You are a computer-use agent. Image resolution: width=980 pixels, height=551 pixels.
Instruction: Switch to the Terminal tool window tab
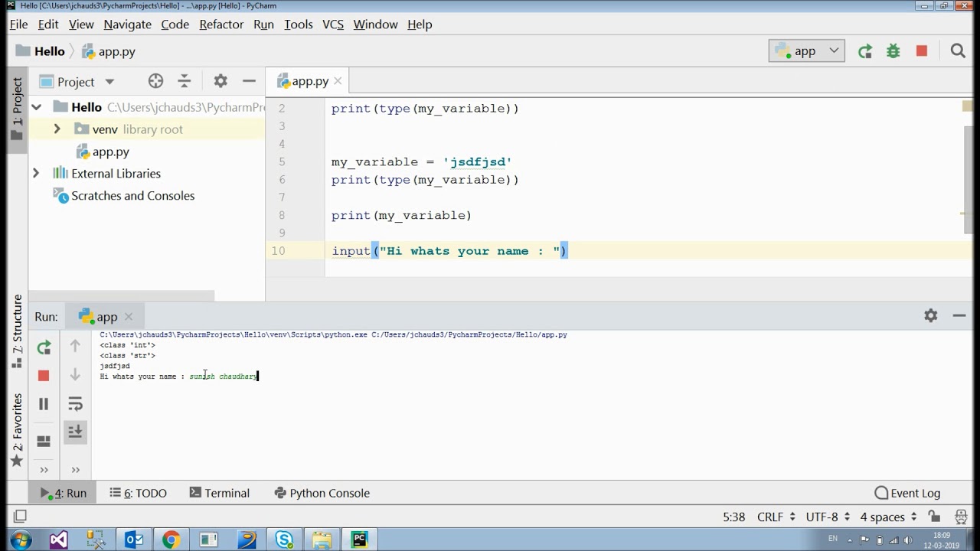pyautogui.click(x=219, y=493)
